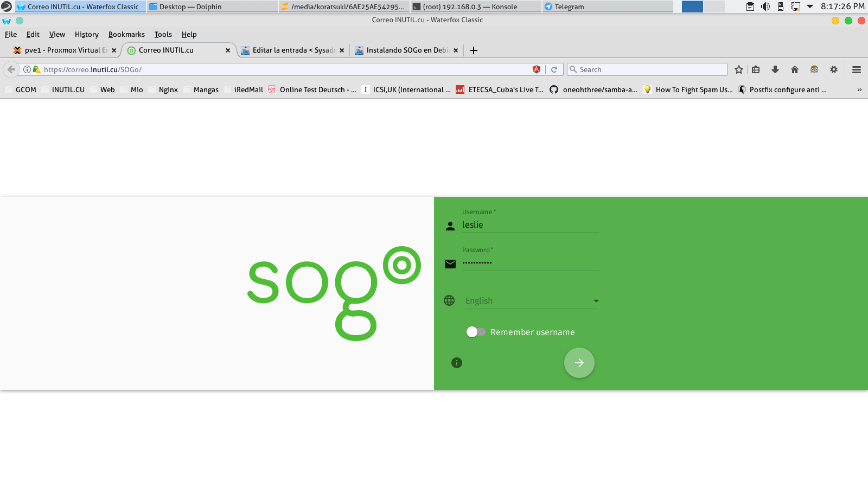The image size is (868, 488).
Task: Open the Mangas bookmark folder
Action: (201, 90)
